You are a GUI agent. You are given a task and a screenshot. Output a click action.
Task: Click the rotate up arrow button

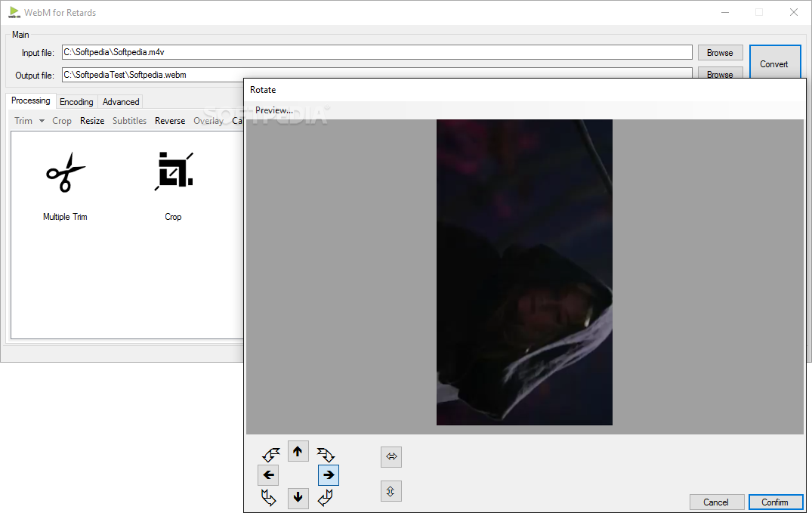coord(298,451)
